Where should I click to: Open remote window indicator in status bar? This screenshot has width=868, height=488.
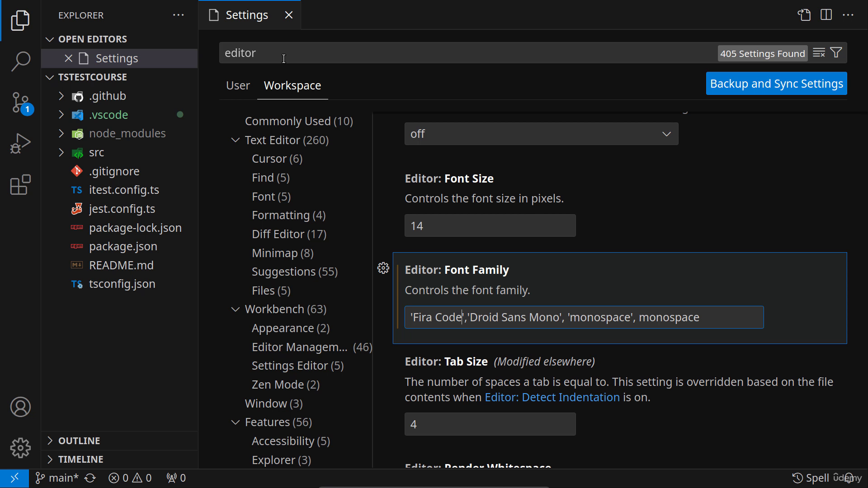[x=14, y=478]
